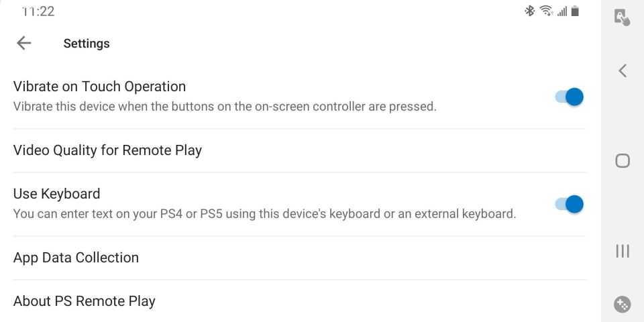Tap the battery status icon

[575, 11]
